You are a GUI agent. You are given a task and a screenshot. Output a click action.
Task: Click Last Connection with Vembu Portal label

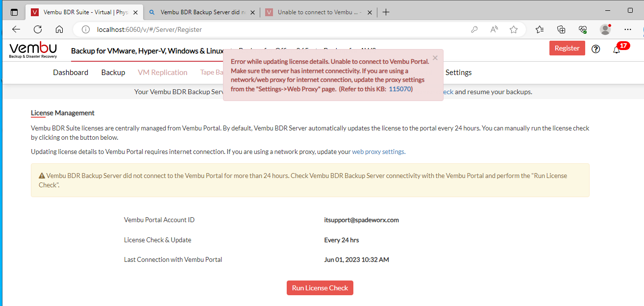(x=173, y=259)
